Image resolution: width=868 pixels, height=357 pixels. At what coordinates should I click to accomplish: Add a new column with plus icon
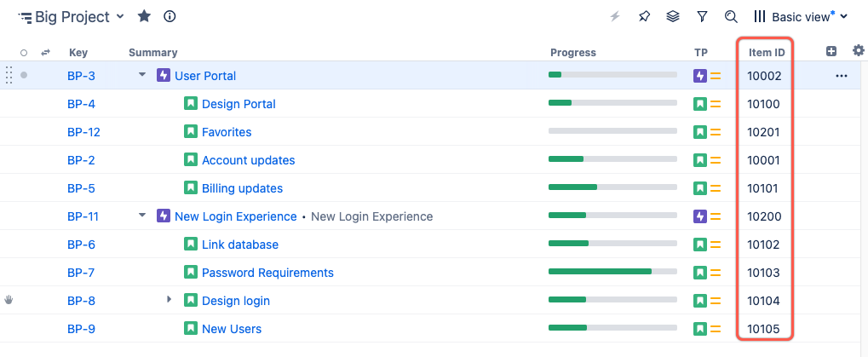tap(831, 52)
